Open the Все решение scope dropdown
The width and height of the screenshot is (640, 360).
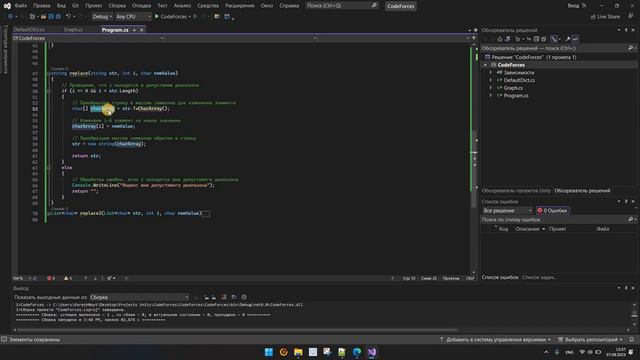coord(507,211)
